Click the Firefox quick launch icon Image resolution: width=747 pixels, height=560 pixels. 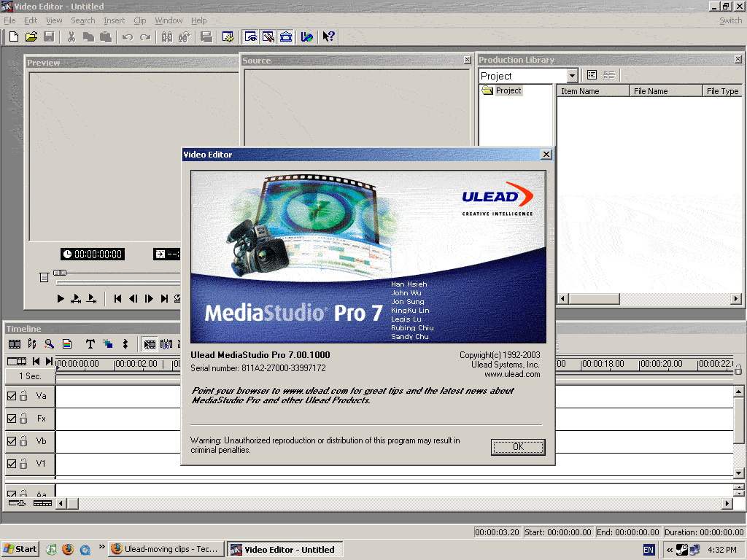[x=68, y=549]
